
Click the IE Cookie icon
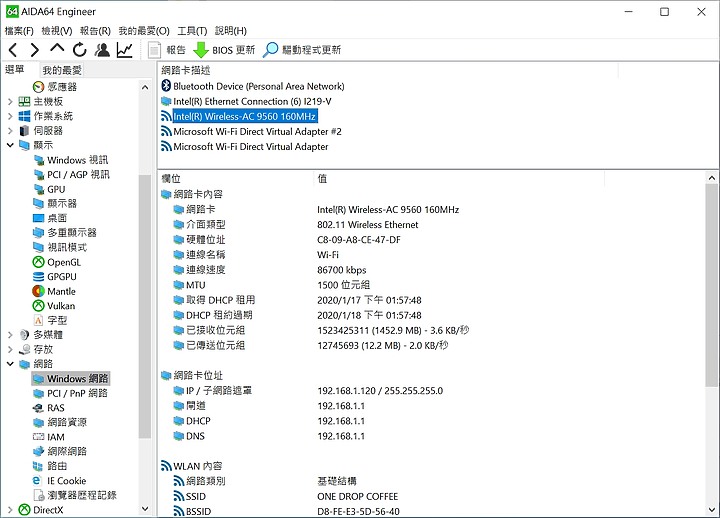(37, 480)
